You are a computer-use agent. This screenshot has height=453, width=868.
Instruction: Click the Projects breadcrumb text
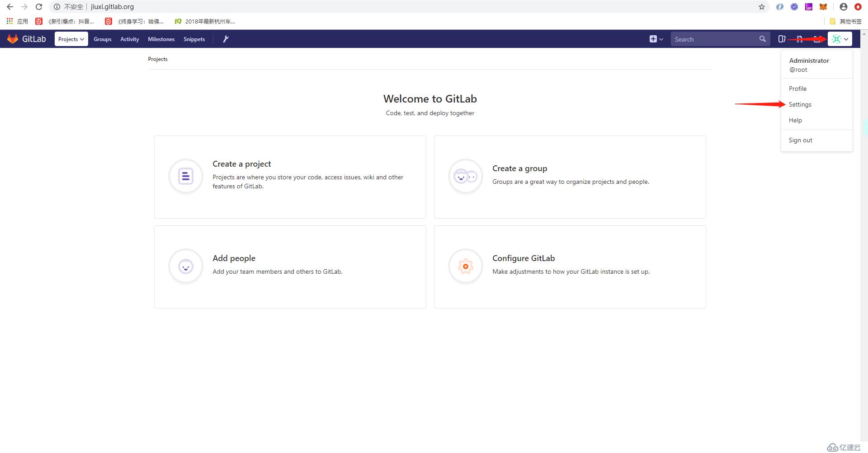pyautogui.click(x=158, y=59)
